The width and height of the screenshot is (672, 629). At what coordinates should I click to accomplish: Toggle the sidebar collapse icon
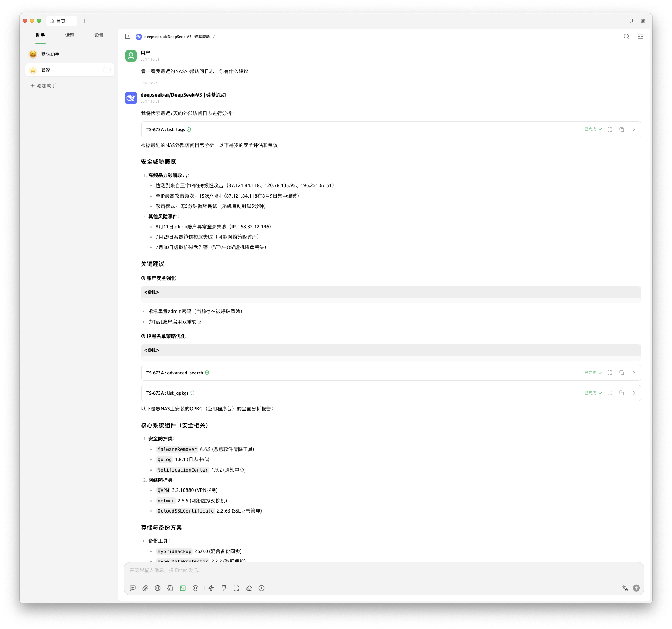pyautogui.click(x=128, y=36)
